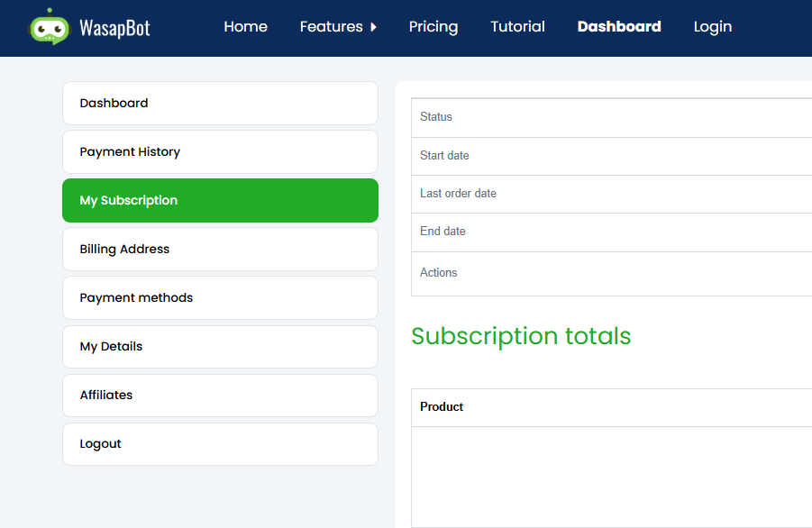This screenshot has width=812, height=528.
Task: Select Dashboard in the top navigation
Action: (618, 27)
